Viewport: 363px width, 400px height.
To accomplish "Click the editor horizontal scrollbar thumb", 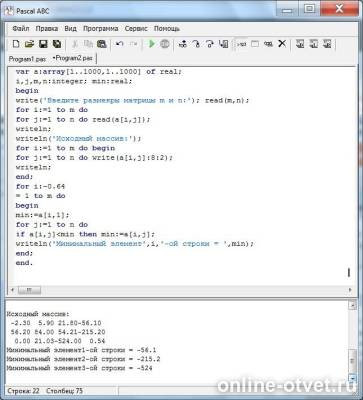I will [29, 290].
